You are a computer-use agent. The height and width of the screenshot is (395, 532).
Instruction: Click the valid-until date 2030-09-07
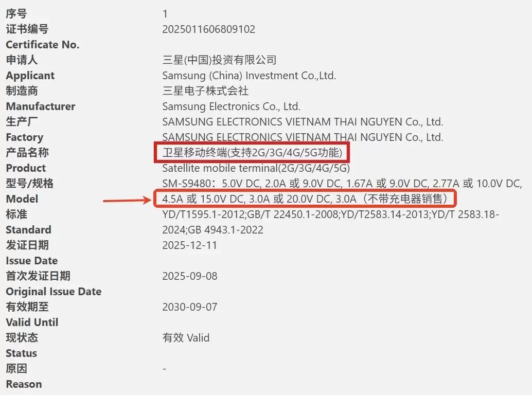coord(189,307)
